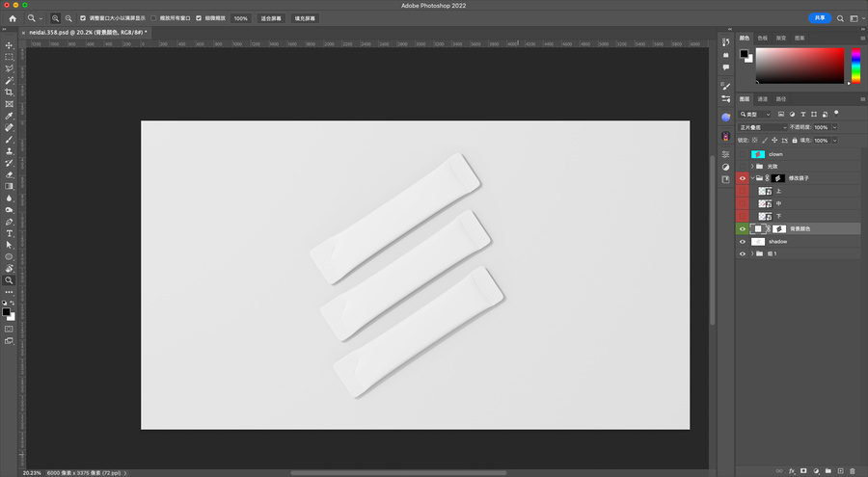The height and width of the screenshot is (477, 868).
Task: Select the Ellipse shape tool
Action: click(9, 256)
